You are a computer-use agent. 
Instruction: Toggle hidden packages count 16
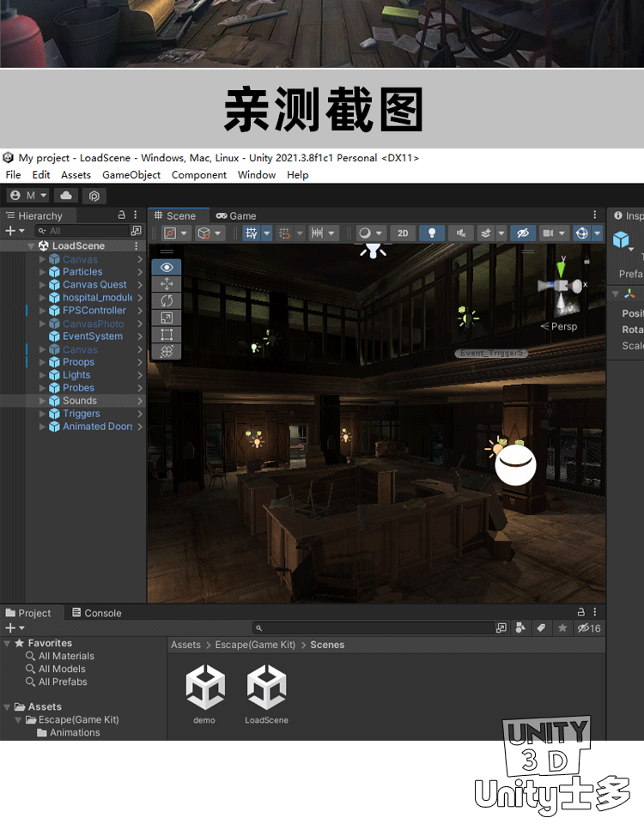coord(589,628)
